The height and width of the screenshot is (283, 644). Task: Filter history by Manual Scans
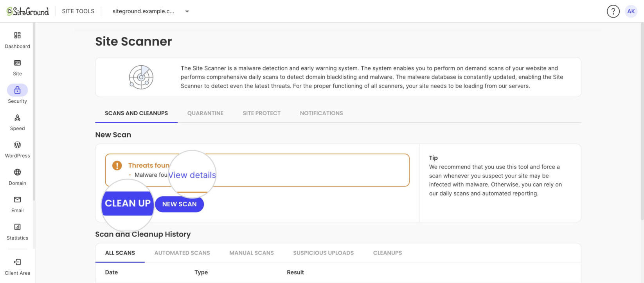(x=252, y=253)
